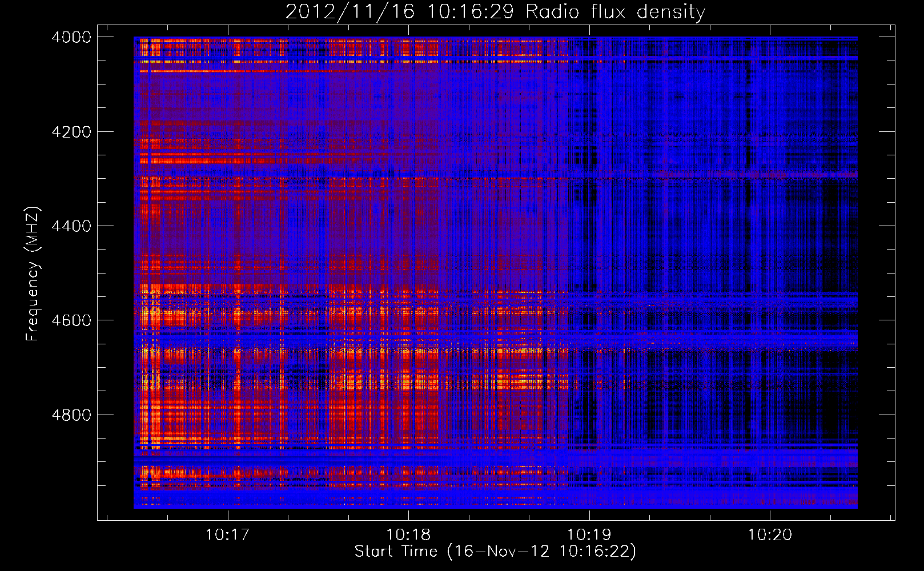Click the 4400 frequency tick label
924x571 pixels.
click(x=71, y=226)
